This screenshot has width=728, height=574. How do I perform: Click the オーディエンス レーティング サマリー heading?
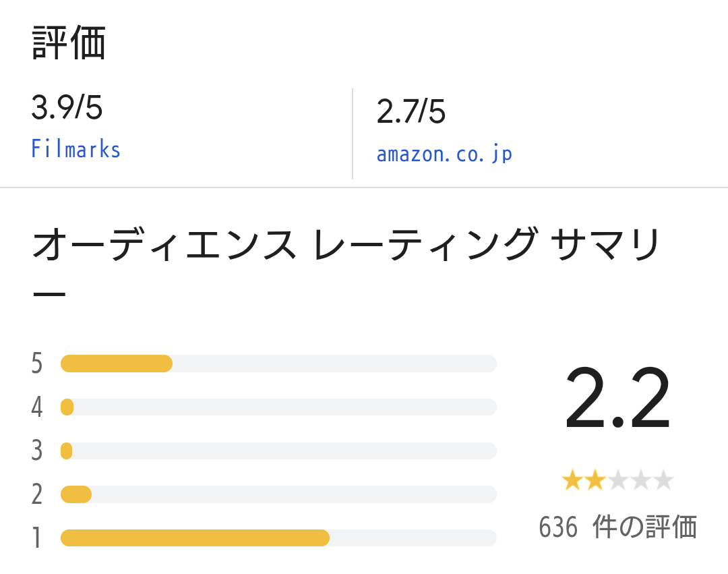coord(346,262)
